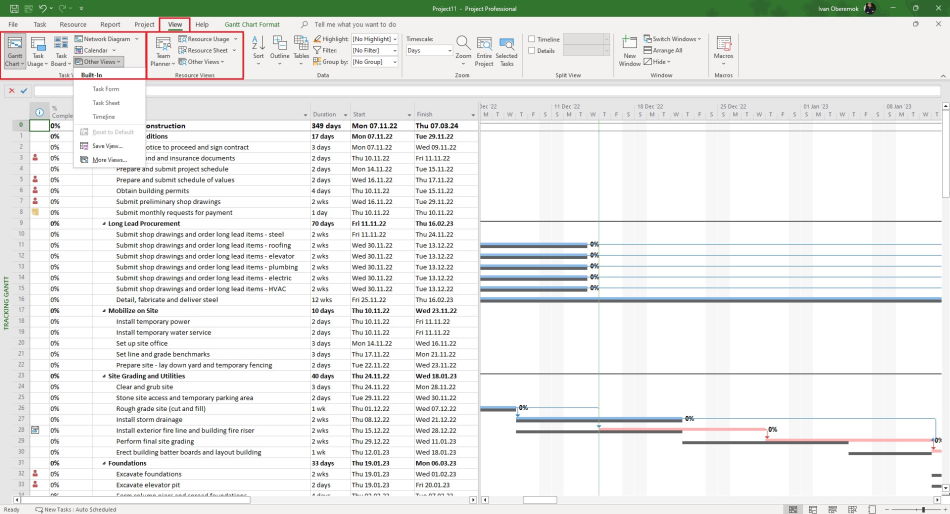Click the Tell me what you want to do box
The width and height of the screenshot is (950, 514).
click(x=355, y=25)
